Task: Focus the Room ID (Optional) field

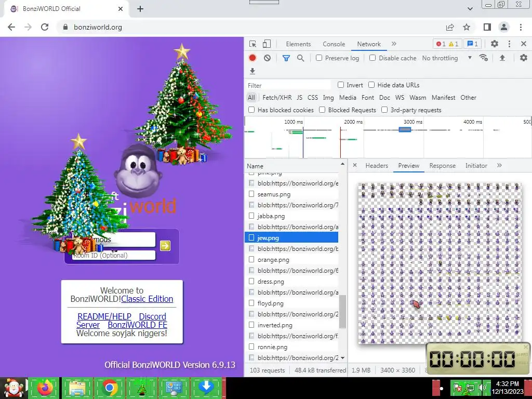Action: coord(114,255)
